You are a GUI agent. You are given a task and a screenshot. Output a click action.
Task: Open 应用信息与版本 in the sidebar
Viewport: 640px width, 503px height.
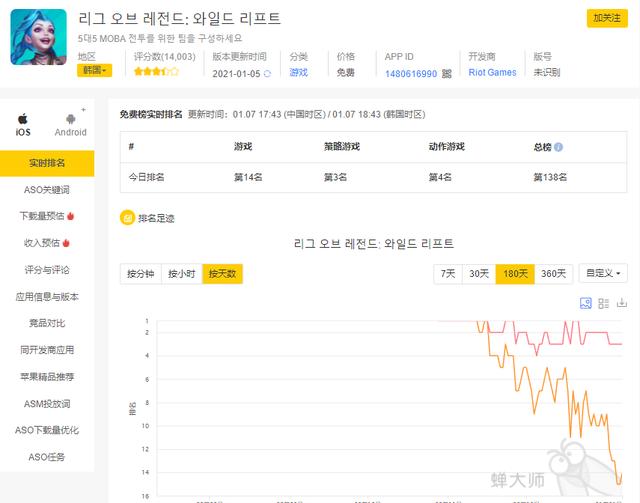pos(47,297)
